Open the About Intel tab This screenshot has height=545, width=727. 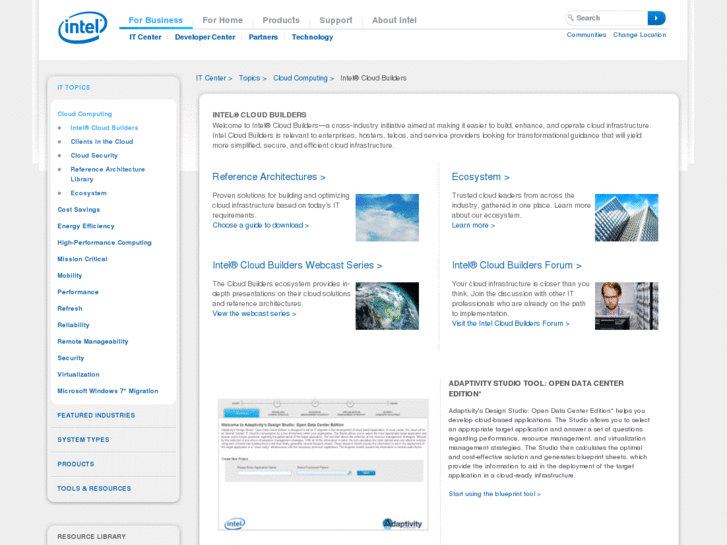[x=394, y=20]
